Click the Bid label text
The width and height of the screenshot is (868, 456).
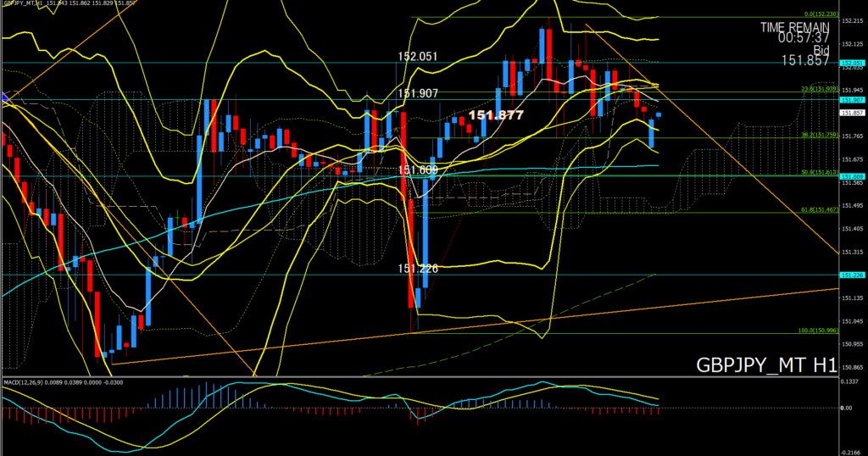pos(821,50)
